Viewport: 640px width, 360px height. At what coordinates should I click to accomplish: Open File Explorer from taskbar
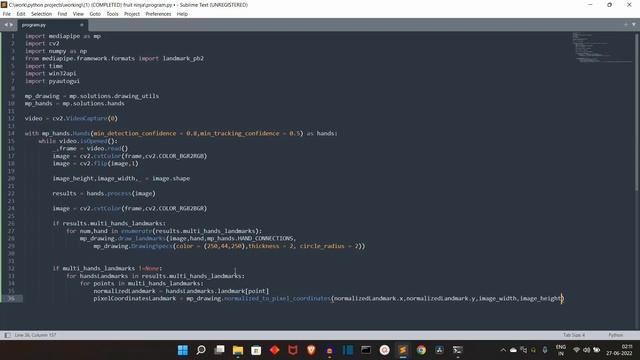click(238, 350)
